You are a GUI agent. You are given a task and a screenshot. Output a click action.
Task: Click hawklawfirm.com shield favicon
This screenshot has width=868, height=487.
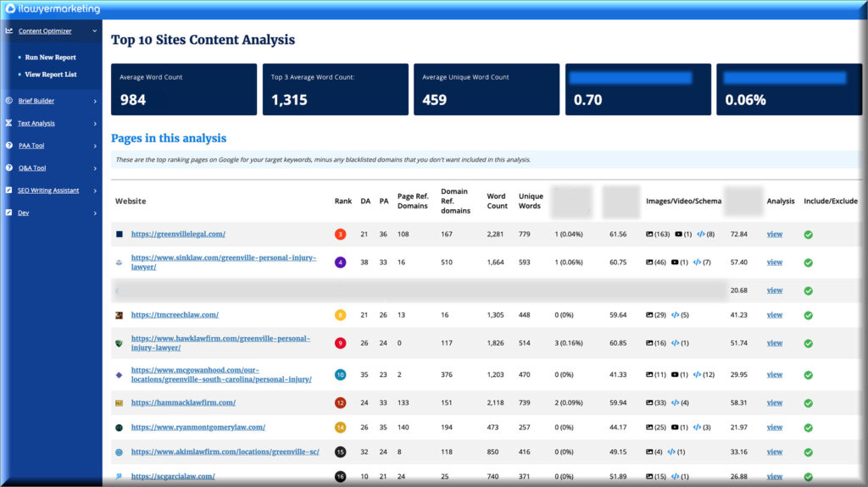click(x=119, y=343)
